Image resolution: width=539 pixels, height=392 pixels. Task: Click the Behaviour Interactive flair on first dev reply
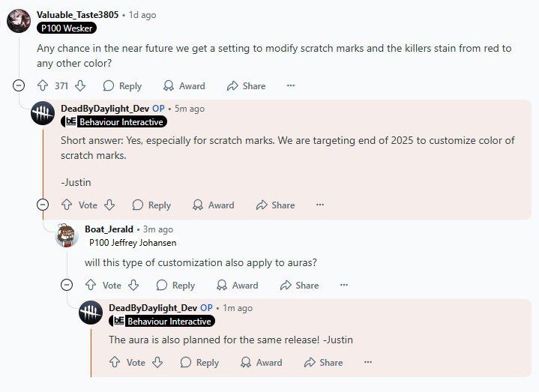[x=113, y=121]
